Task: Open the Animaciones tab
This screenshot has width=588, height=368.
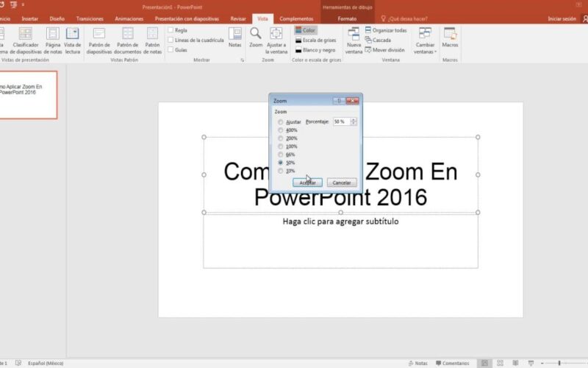Action: click(x=129, y=18)
